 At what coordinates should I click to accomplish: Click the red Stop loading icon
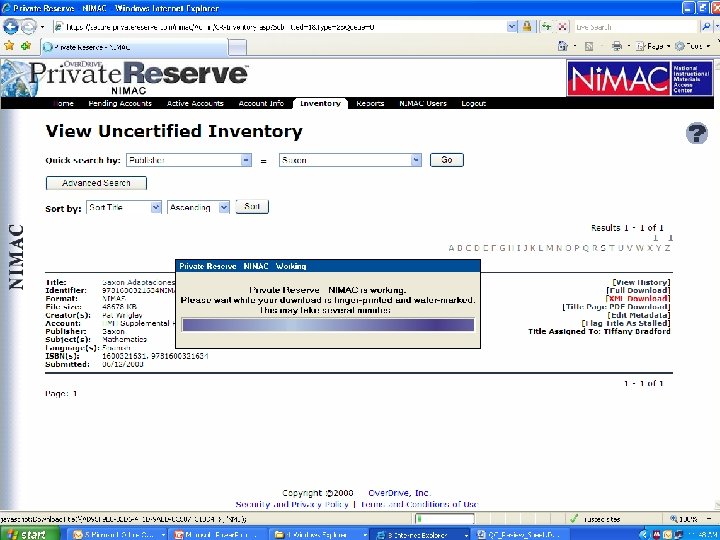[562, 27]
